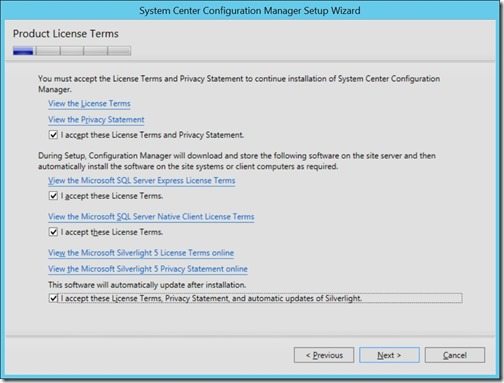Click the 'You must accept the License Terms' paragraph
The height and width of the screenshot is (383, 504).
(239, 84)
